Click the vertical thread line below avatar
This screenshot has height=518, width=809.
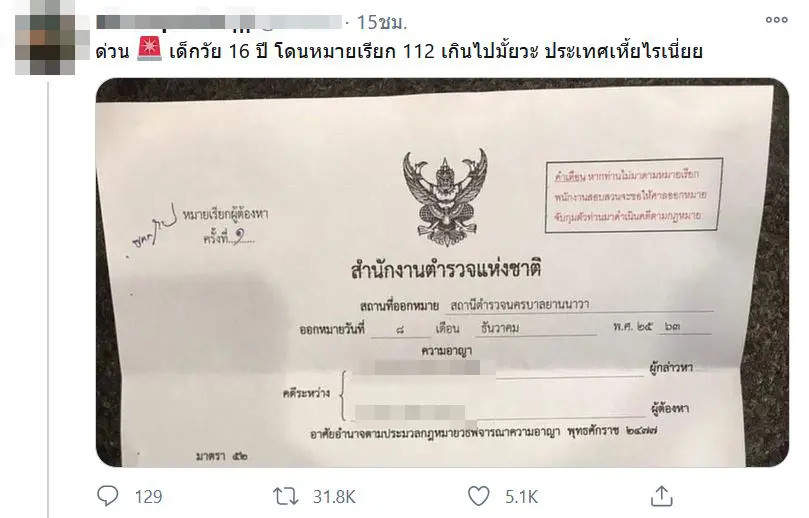coord(48,299)
